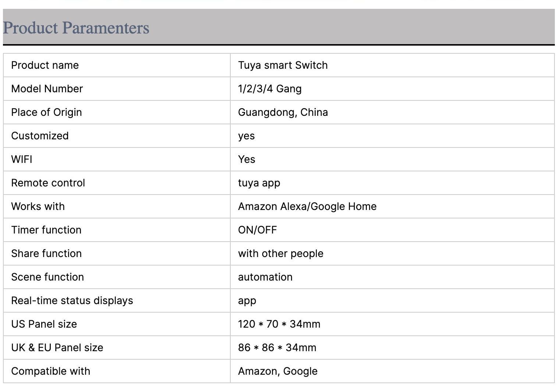
Task: Click the Guangdong, China cell
Action: click(283, 113)
